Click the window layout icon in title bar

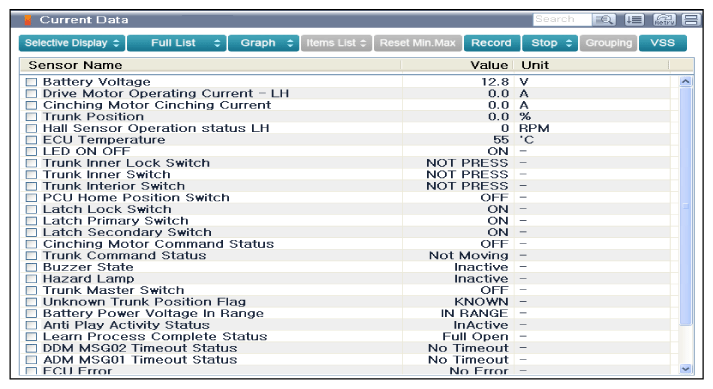coord(691,20)
